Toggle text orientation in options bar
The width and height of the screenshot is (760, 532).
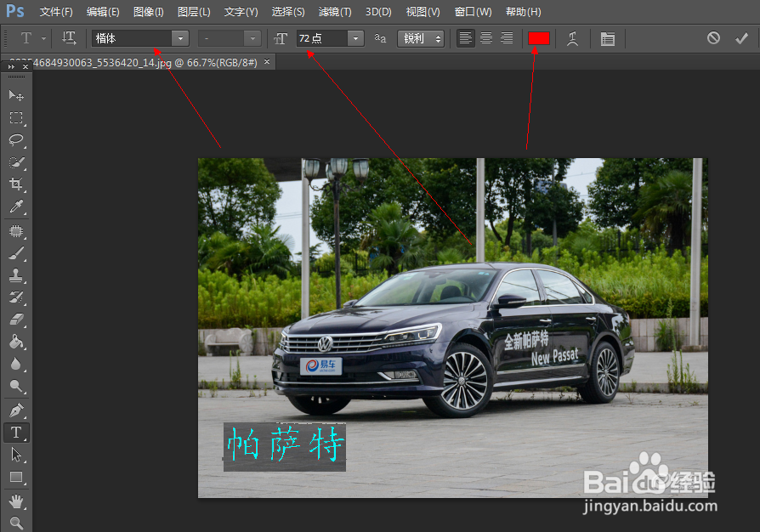pyautogui.click(x=69, y=38)
